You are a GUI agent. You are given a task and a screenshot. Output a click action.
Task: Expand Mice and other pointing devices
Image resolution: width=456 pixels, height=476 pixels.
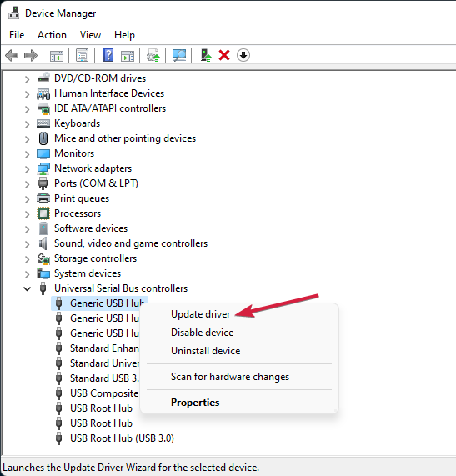coord(27,139)
